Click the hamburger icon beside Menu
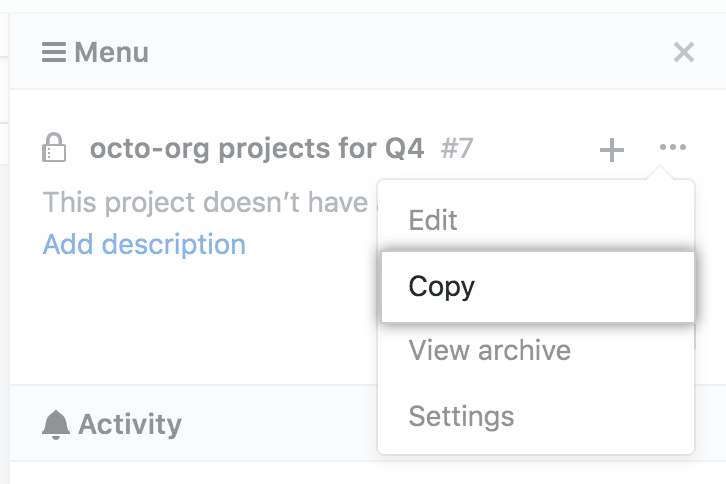 tap(54, 52)
